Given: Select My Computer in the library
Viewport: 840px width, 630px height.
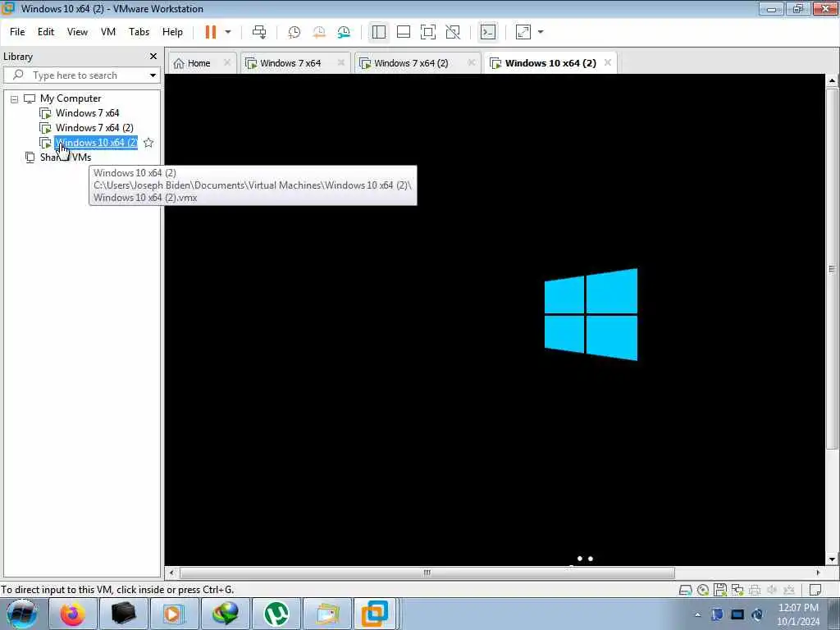Looking at the screenshot, I should (71, 98).
